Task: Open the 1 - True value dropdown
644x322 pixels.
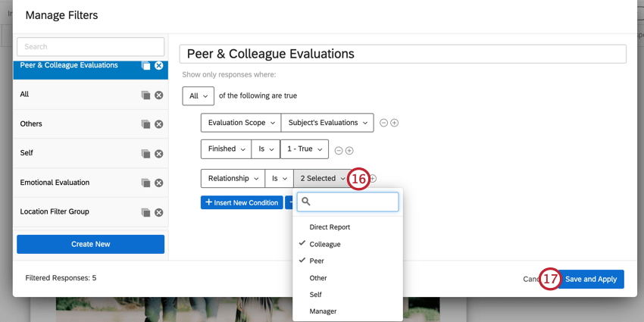Action: [305, 150]
